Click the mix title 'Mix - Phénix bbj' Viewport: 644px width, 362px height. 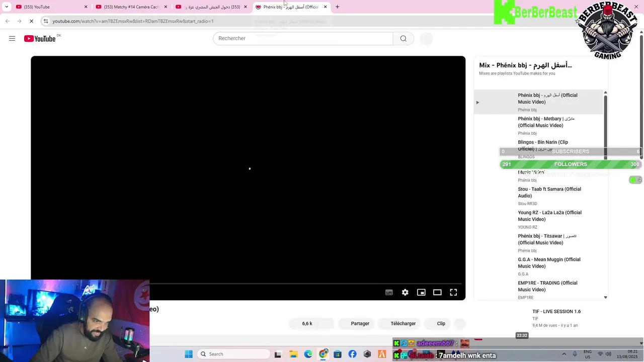[x=525, y=65]
